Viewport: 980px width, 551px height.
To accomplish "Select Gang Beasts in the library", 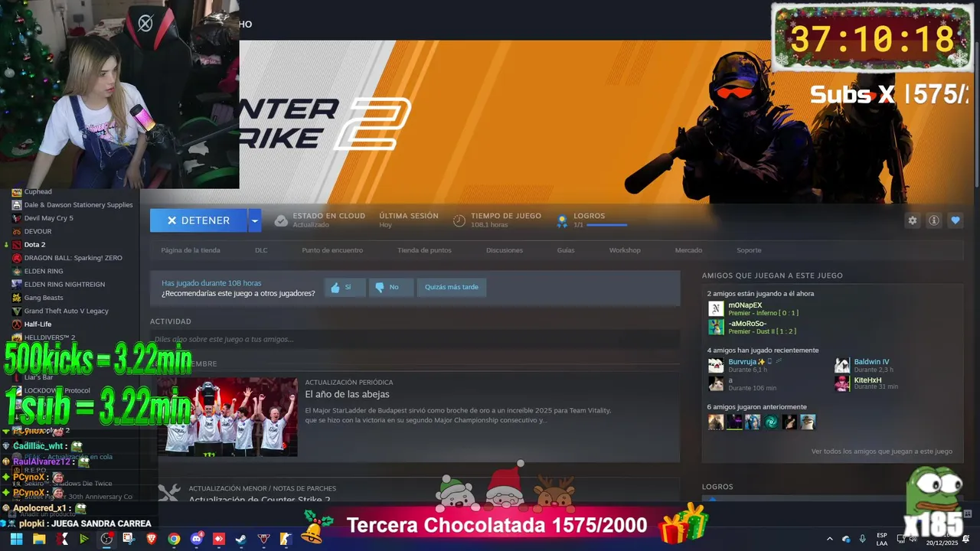I will click(43, 298).
